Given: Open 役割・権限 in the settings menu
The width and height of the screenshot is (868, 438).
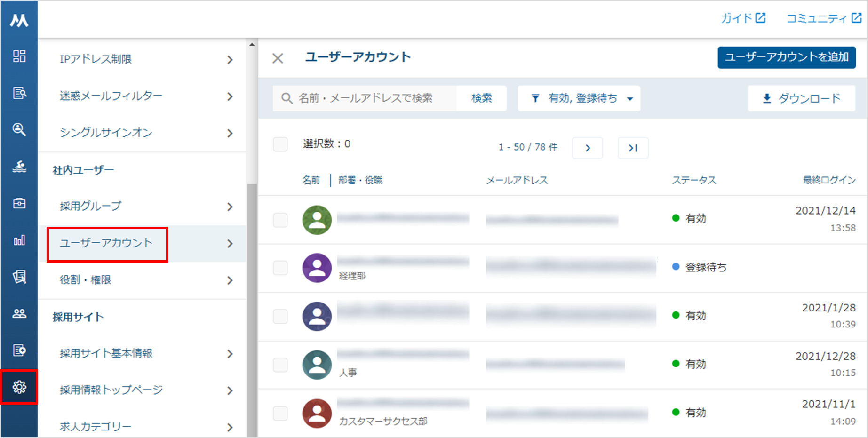Looking at the screenshot, I should pos(86,280).
